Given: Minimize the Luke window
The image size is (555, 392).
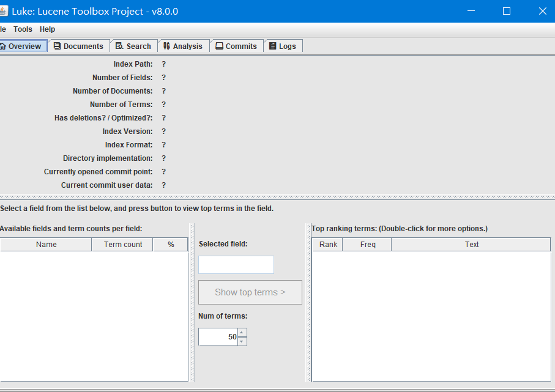Looking at the screenshot, I should 471,11.
